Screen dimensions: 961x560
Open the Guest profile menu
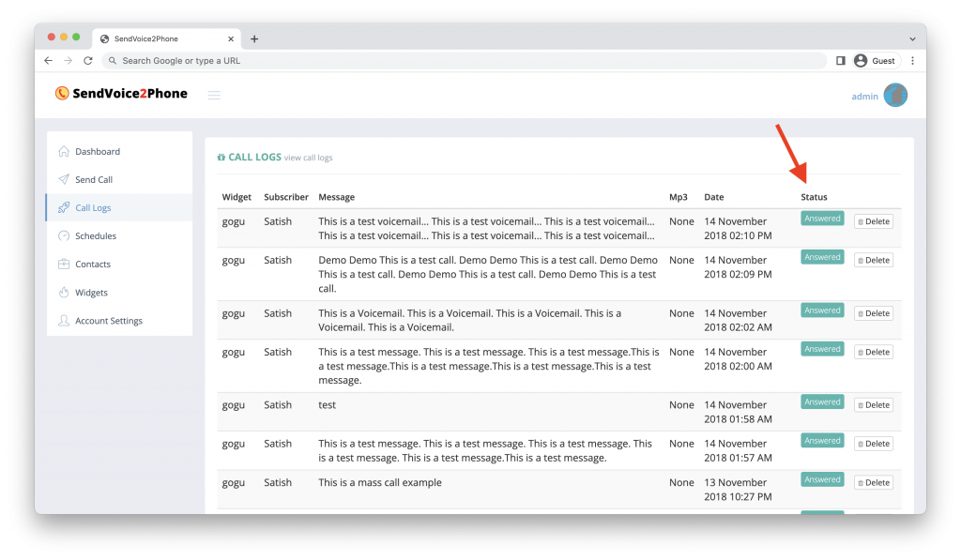pos(876,61)
